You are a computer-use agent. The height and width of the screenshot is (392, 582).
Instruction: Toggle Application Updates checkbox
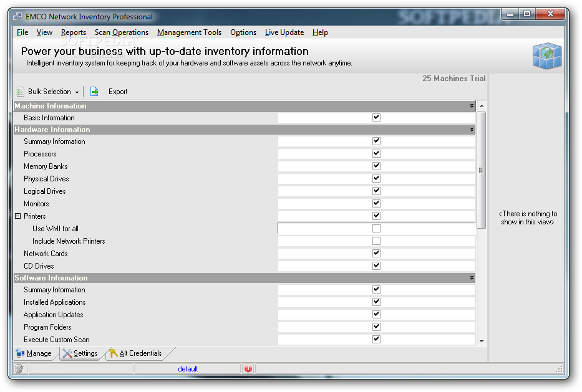[376, 315]
